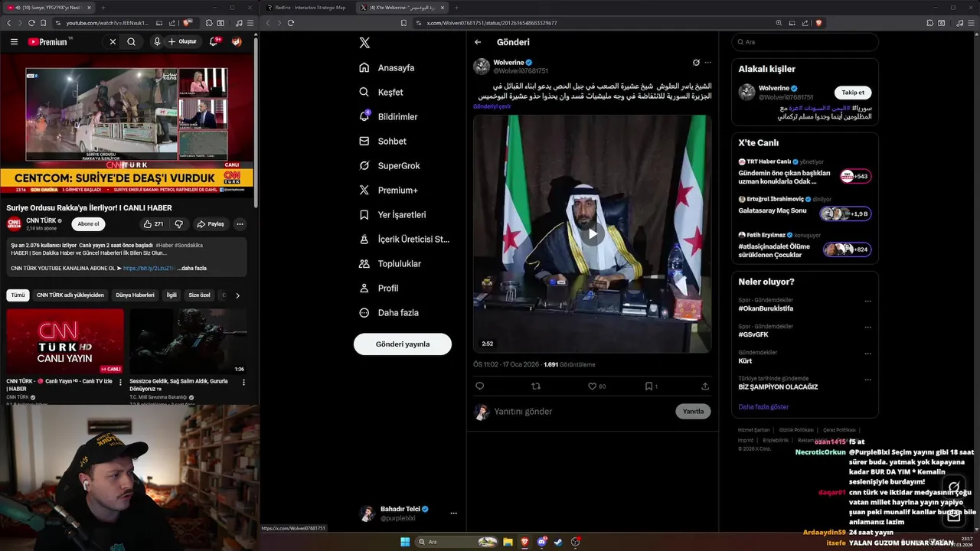Click the reply icon under post
980x551 pixels.
click(480, 386)
